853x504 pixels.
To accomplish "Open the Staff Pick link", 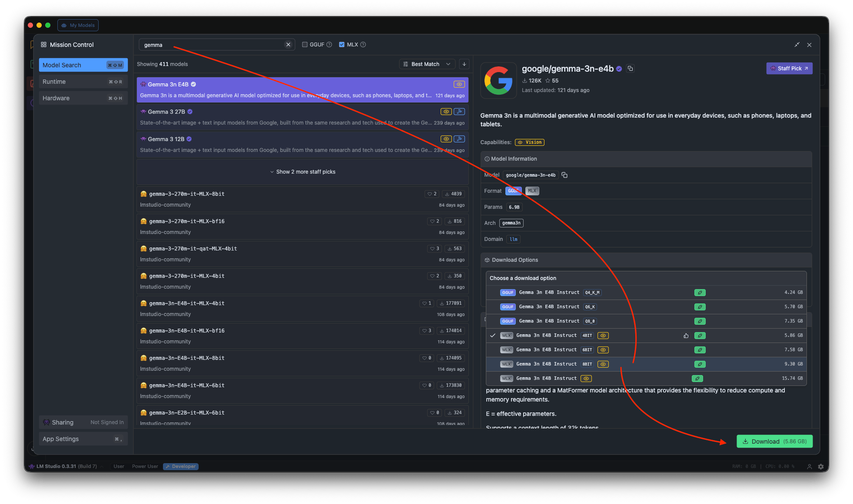I will 789,69.
